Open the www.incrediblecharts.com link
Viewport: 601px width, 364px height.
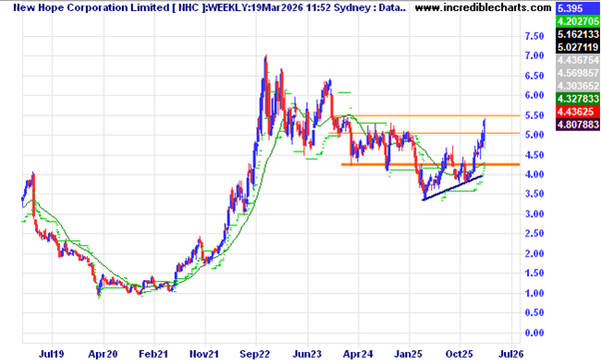483,7
